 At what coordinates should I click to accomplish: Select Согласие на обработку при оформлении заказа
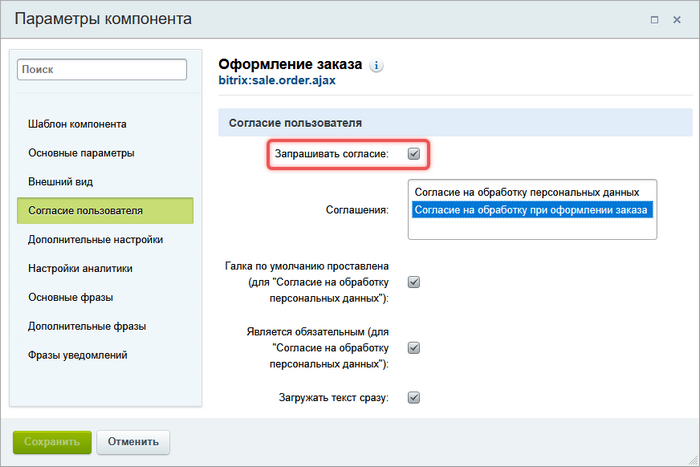pyautogui.click(x=532, y=210)
